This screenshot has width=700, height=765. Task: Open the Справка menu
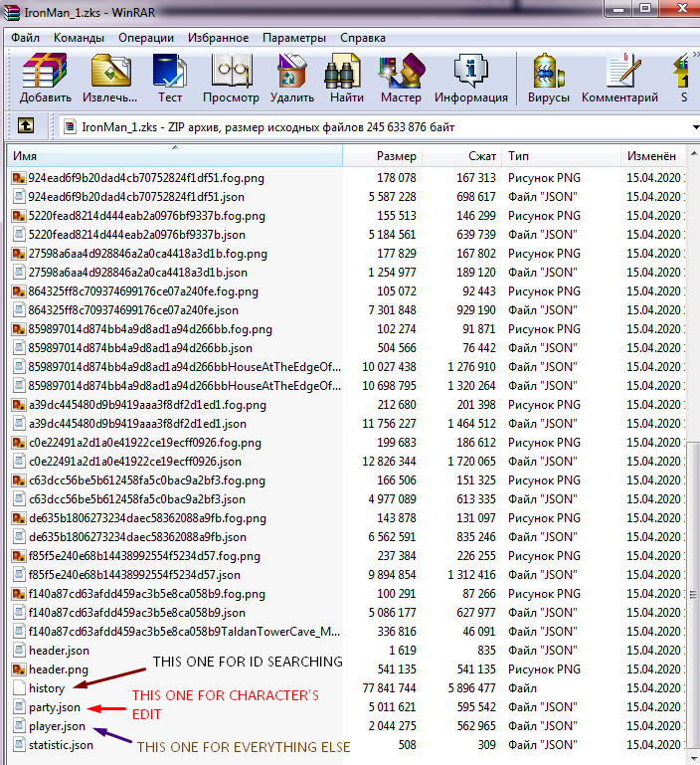pyautogui.click(x=363, y=38)
